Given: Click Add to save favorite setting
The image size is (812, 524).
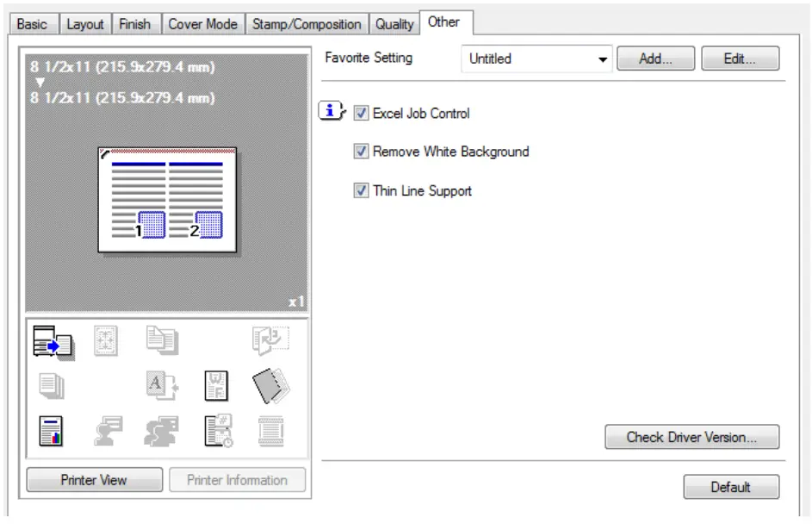Looking at the screenshot, I should (656, 58).
